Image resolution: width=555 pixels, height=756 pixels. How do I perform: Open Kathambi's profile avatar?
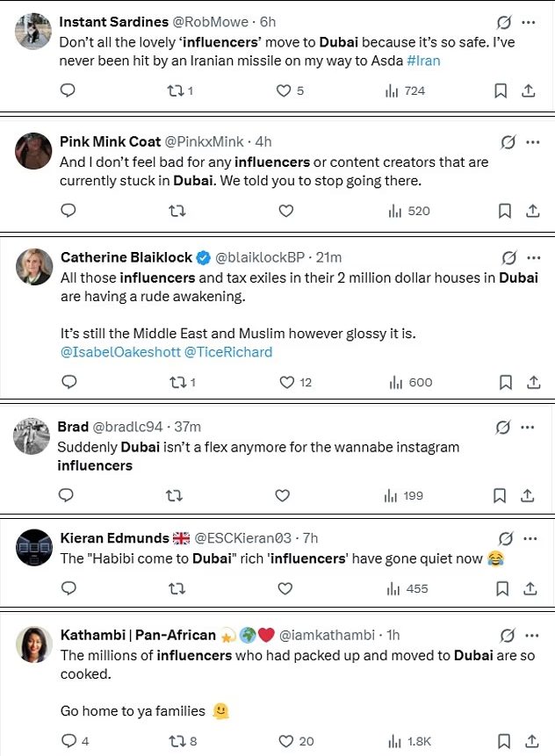34,644
